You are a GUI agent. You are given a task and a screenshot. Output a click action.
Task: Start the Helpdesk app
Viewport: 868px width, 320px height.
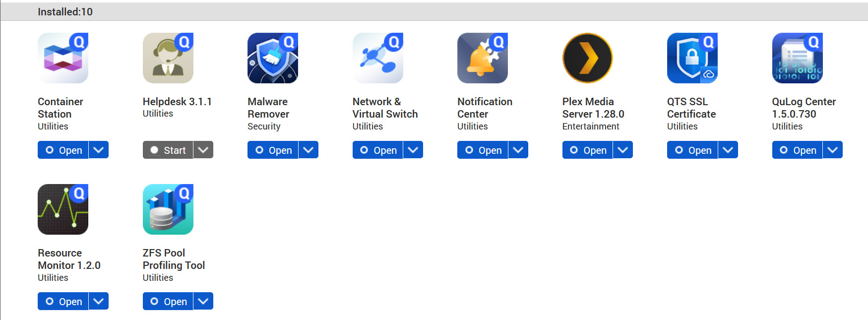[x=168, y=150]
